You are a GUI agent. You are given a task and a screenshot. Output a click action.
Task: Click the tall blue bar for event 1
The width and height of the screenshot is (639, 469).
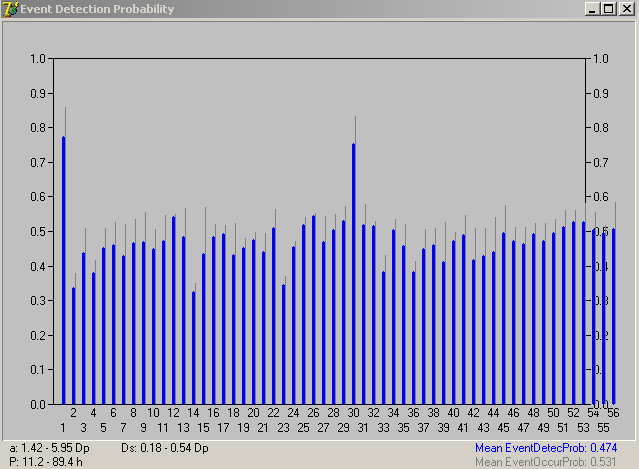(64, 271)
